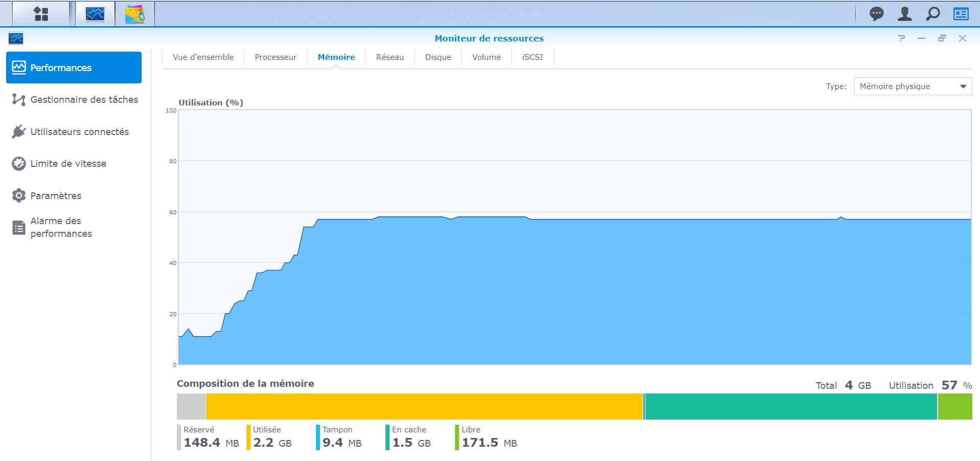Click the help question mark icon
The width and height of the screenshot is (980, 461).
coord(901,38)
